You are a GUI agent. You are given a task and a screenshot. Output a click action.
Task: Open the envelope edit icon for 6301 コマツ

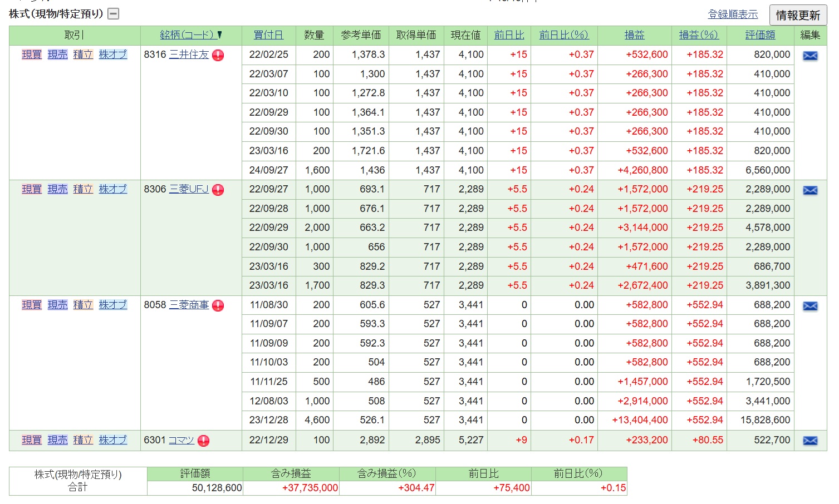pyautogui.click(x=810, y=441)
